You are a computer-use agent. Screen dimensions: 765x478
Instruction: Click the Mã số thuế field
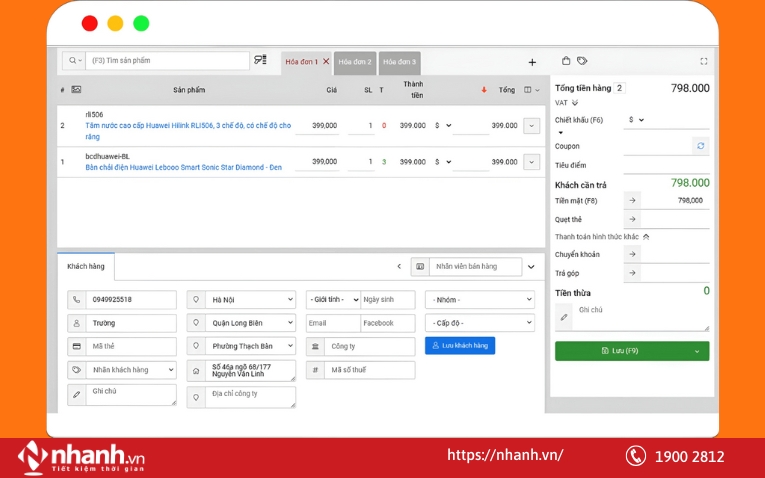[370, 370]
